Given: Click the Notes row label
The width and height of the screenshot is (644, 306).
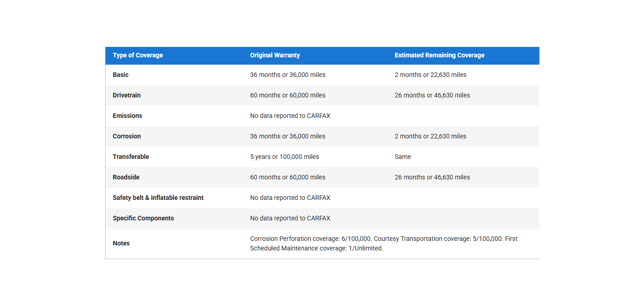Looking at the screenshot, I should pyautogui.click(x=121, y=243).
